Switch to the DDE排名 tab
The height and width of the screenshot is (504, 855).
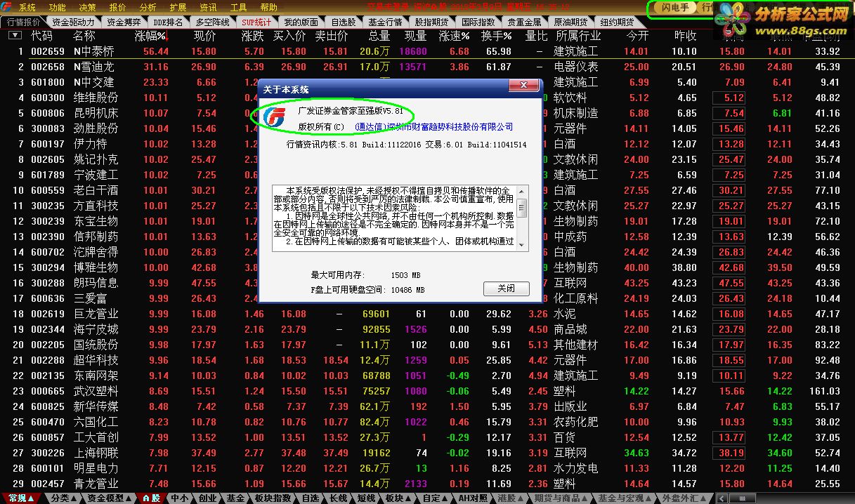click(x=169, y=22)
